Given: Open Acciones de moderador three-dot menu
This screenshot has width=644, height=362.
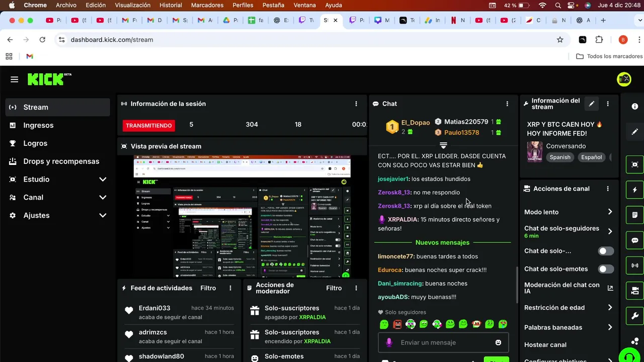Looking at the screenshot, I should click(x=356, y=288).
